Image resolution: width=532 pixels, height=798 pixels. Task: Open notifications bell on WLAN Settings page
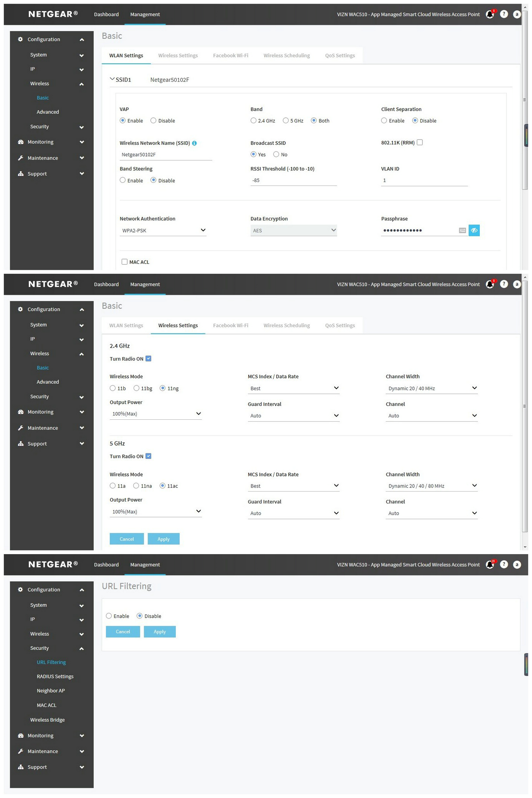point(490,14)
